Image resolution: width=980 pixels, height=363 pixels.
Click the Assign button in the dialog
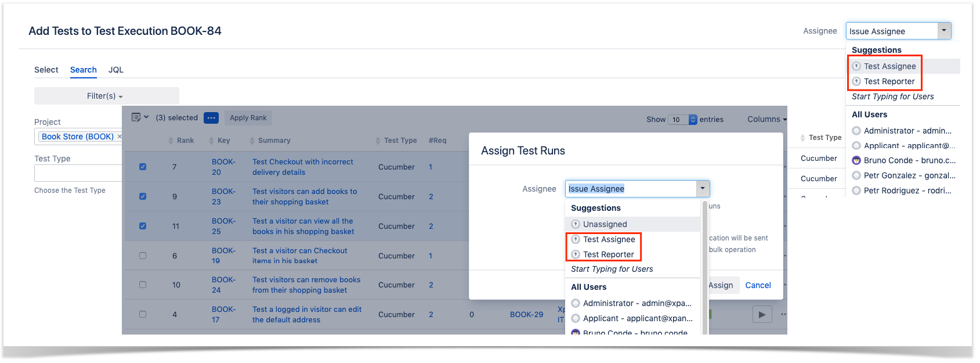(721, 285)
